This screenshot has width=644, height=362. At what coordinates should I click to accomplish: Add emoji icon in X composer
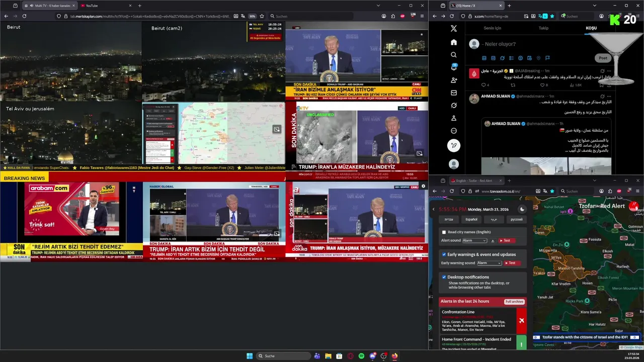(521, 58)
